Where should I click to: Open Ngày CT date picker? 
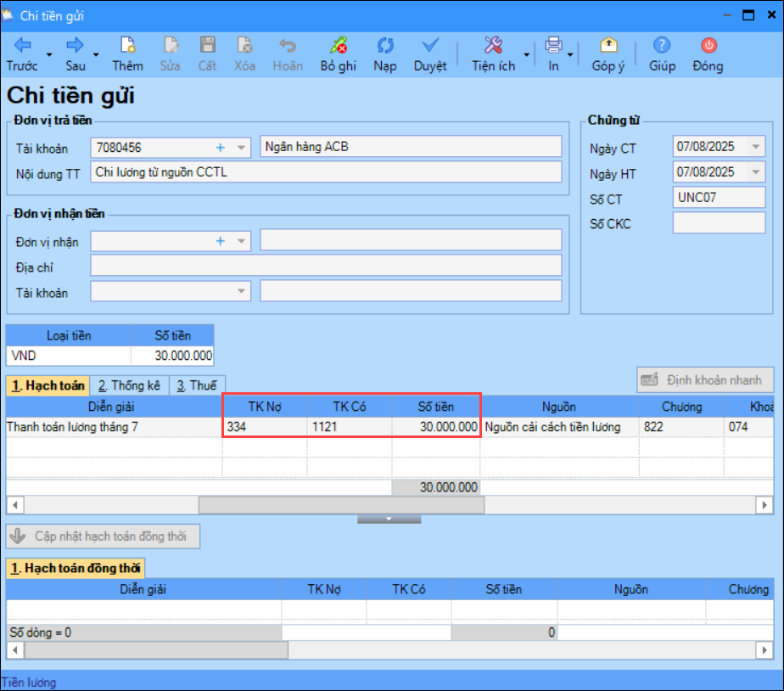coord(755,147)
